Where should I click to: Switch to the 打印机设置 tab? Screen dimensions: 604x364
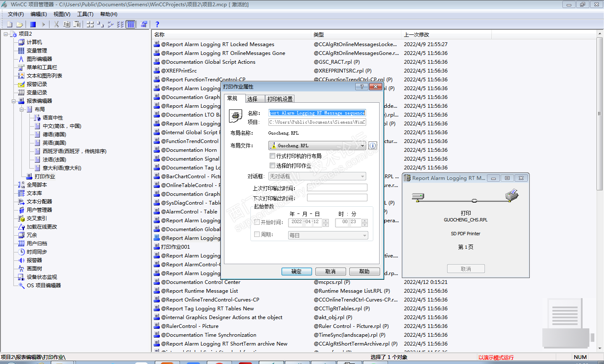pyautogui.click(x=280, y=99)
